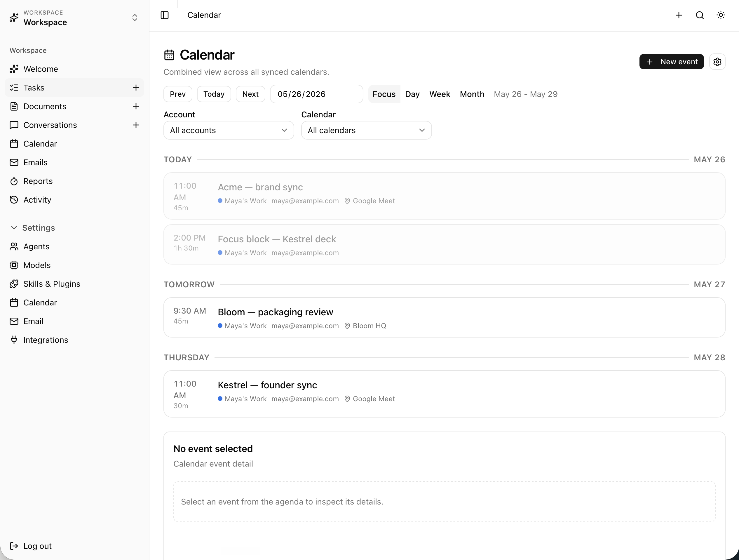The image size is (739, 560).
Task: Select Kestrel — founder sync event
Action: click(x=444, y=394)
